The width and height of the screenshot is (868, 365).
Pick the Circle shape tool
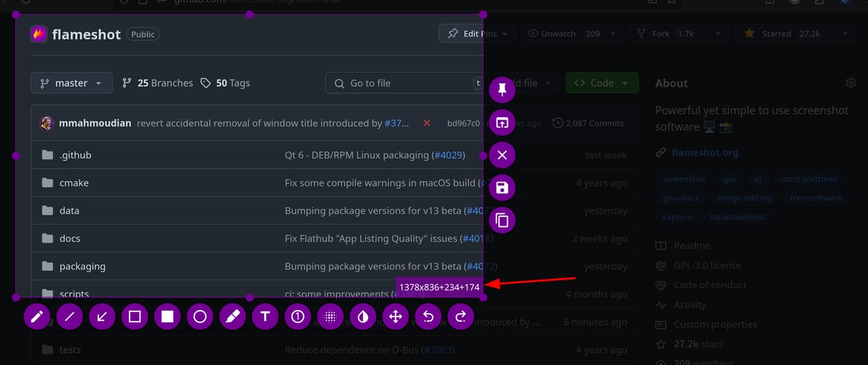click(x=200, y=317)
